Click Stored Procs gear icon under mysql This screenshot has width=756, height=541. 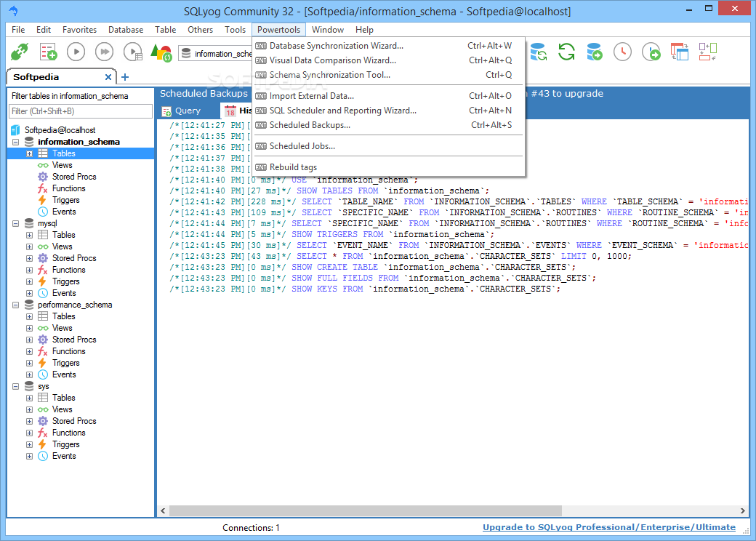(43, 258)
